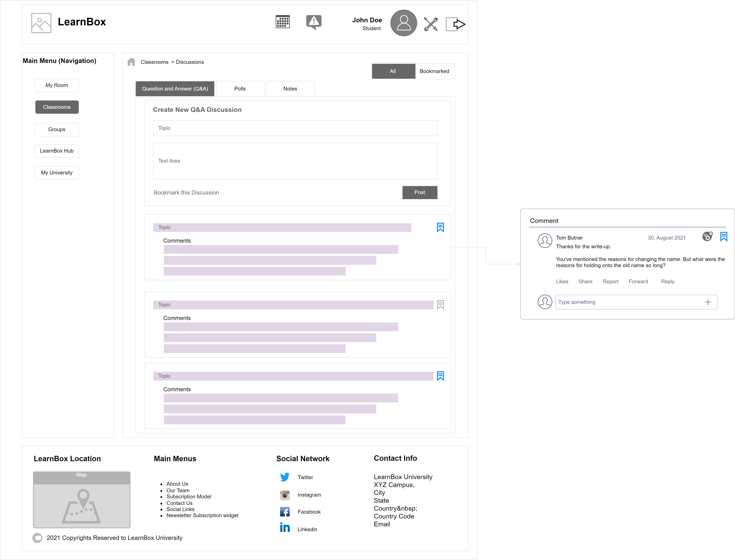Toggle bookmark on the first topic
Viewport: 735px width, 560px height.
(x=440, y=227)
